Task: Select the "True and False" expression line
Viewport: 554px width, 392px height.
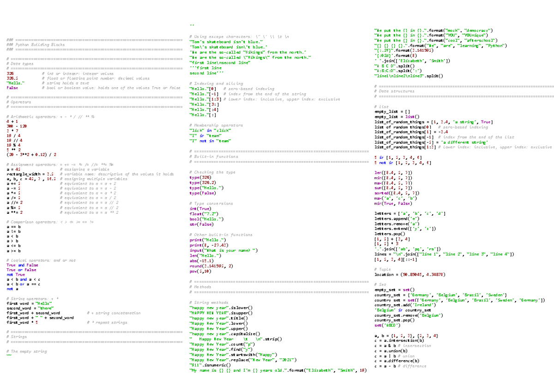Action: [x=21, y=265]
